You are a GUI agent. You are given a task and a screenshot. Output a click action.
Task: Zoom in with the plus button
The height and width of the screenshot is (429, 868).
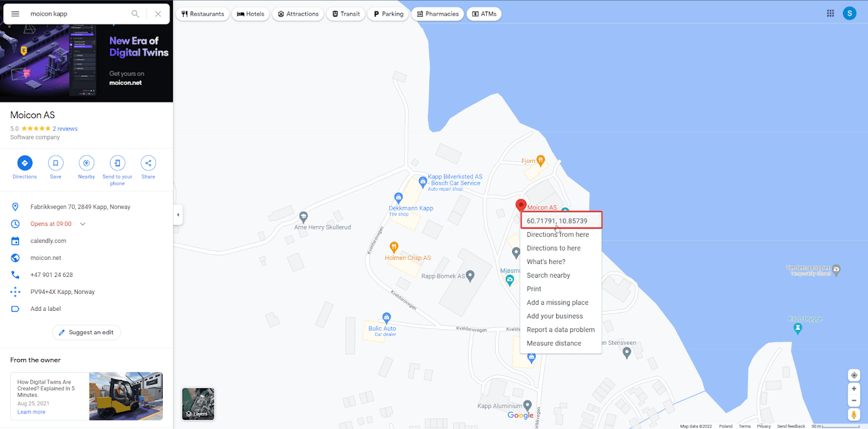click(x=854, y=390)
